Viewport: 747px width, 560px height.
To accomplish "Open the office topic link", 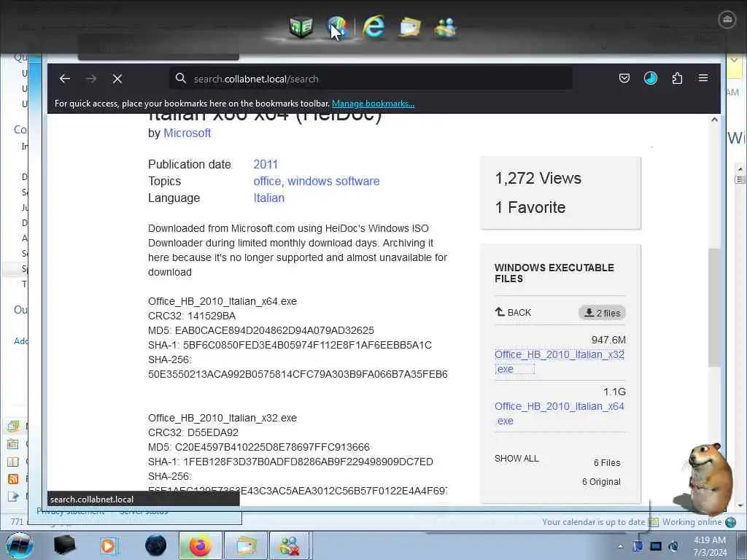I will point(267,181).
